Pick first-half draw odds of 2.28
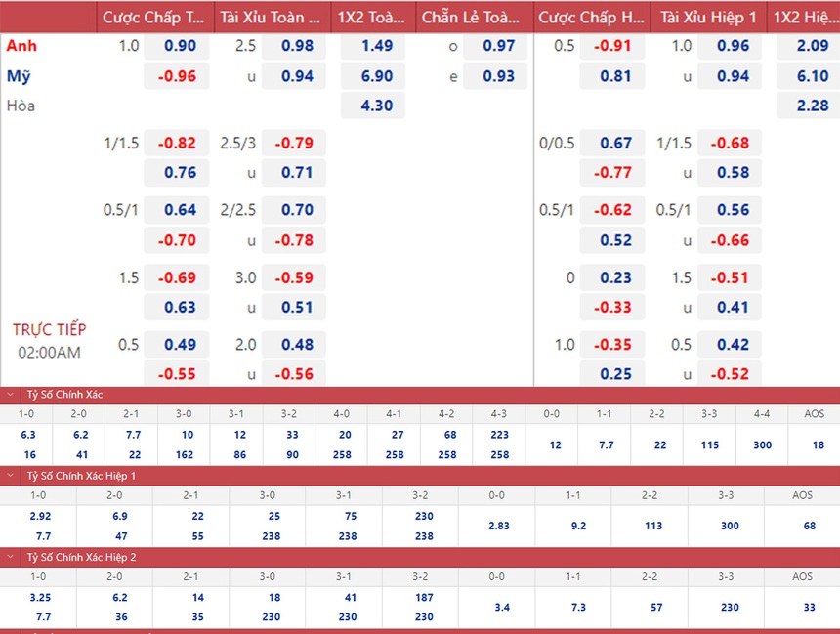The height and width of the screenshot is (634, 840). pos(812,106)
